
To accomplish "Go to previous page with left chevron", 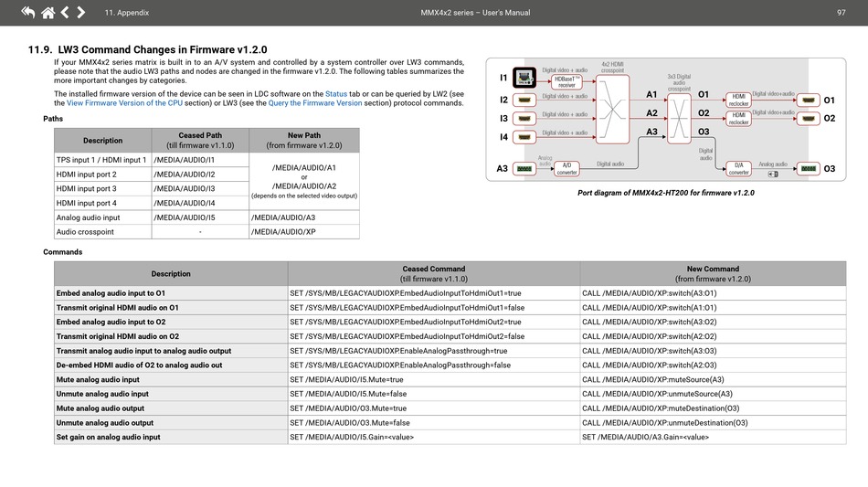I will [64, 12].
